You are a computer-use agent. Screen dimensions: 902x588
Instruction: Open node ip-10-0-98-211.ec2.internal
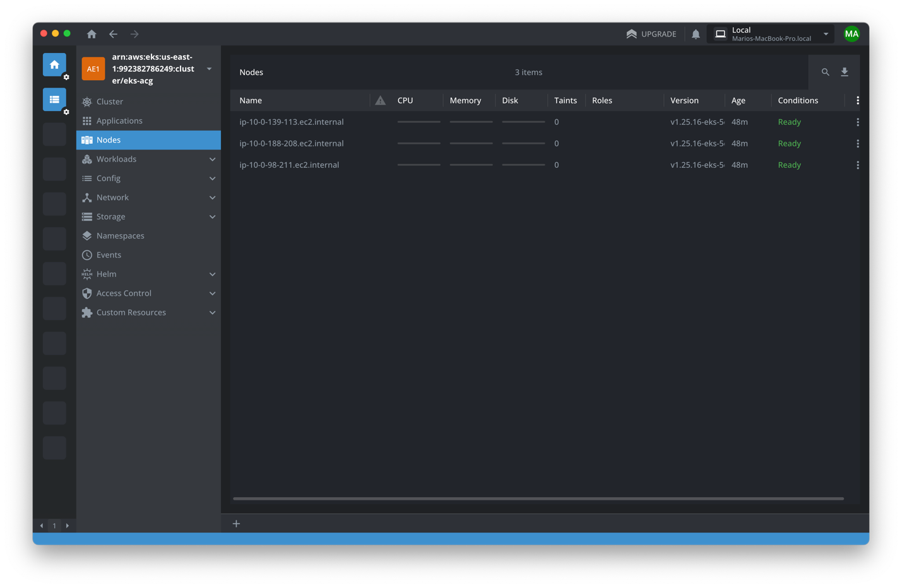coord(289,165)
